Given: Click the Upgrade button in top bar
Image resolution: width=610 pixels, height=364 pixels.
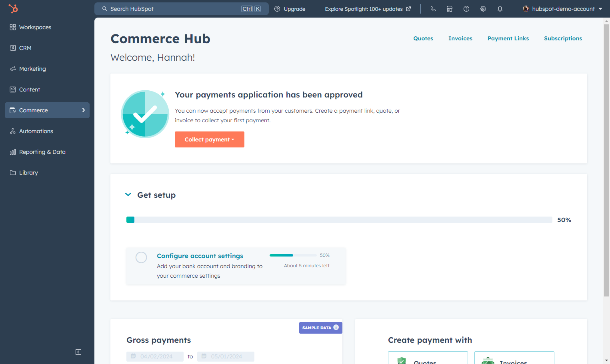Looking at the screenshot, I should [290, 9].
